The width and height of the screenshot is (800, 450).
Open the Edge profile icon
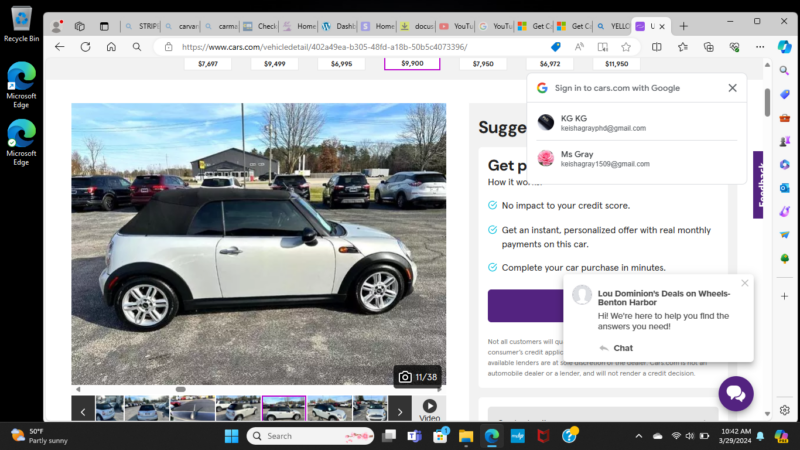coord(57,26)
